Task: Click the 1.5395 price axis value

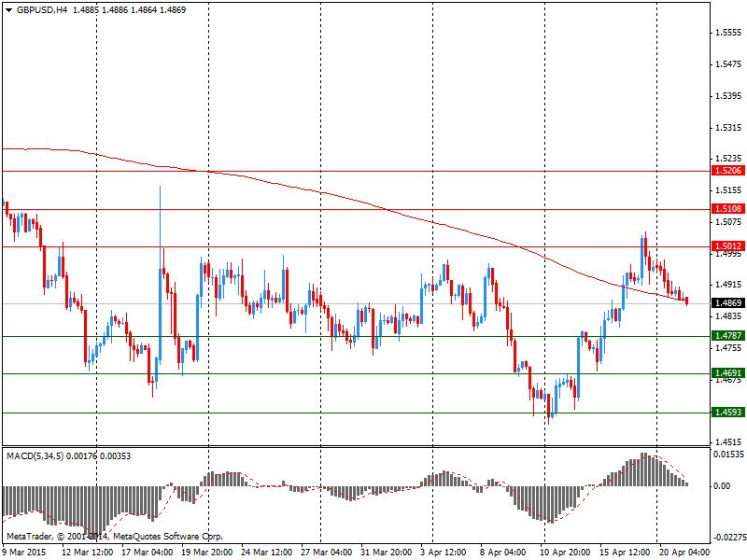Action: click(x=729, y=96)
